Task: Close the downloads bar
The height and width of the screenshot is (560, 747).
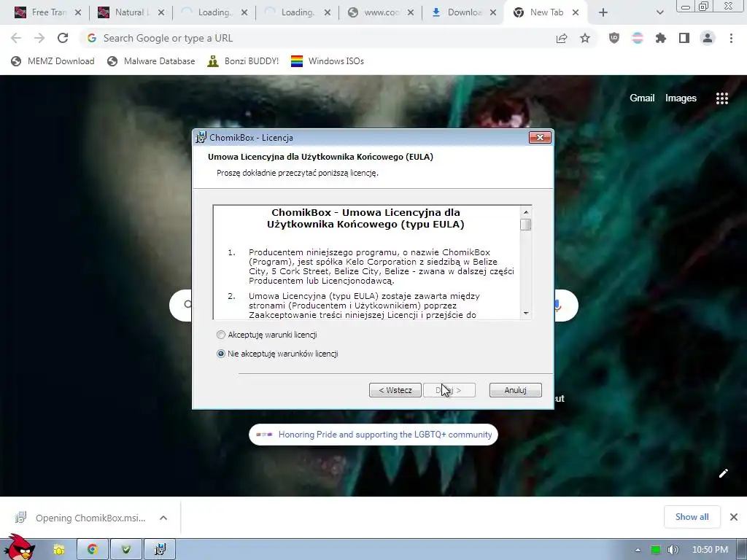Action: [734, 517]
